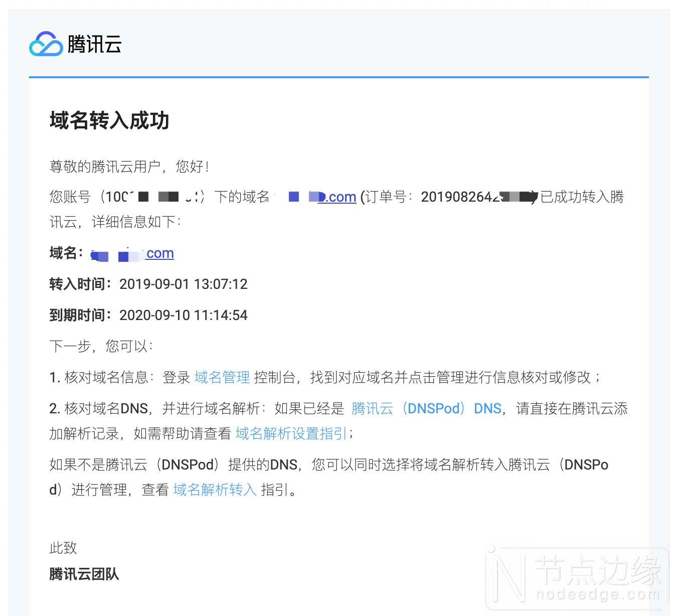Click the transfer time 2019-09-01 13:07:12
Screen dimensions: 675x616
(x=184, y=284)
